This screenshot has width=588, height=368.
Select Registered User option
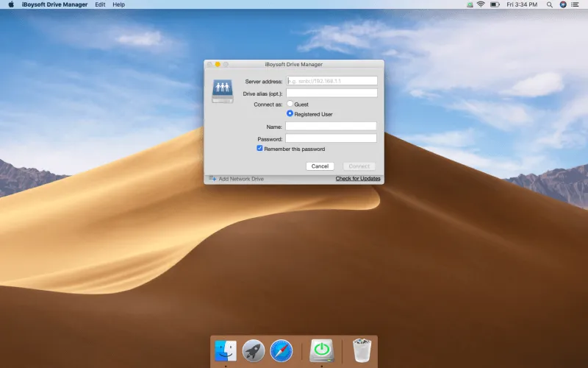pos(290,113)
